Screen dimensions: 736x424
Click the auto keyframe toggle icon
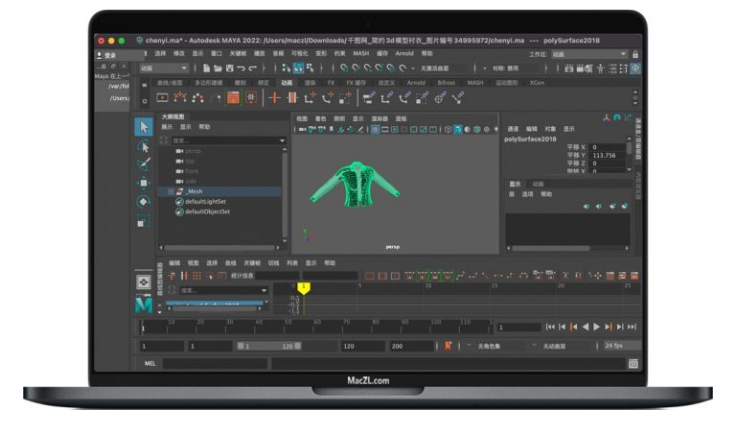[x=448, y=346]
